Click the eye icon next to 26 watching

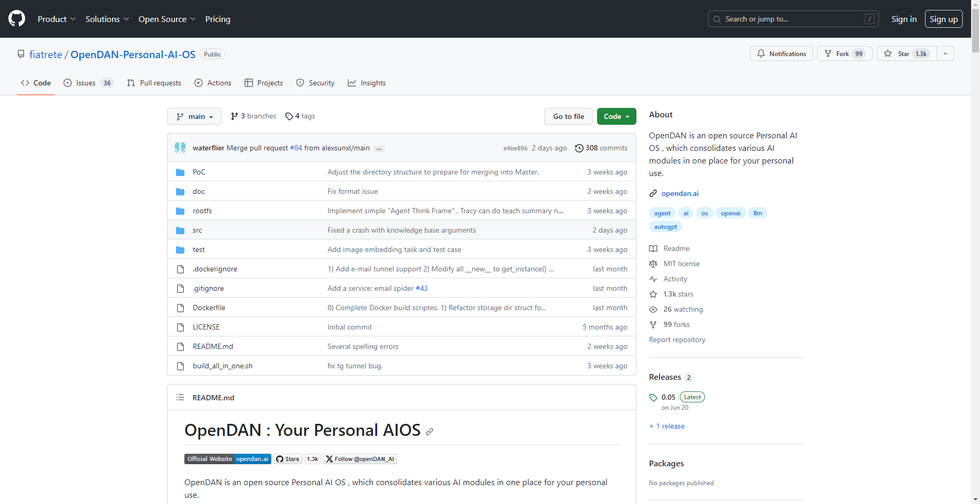[653, 309]
